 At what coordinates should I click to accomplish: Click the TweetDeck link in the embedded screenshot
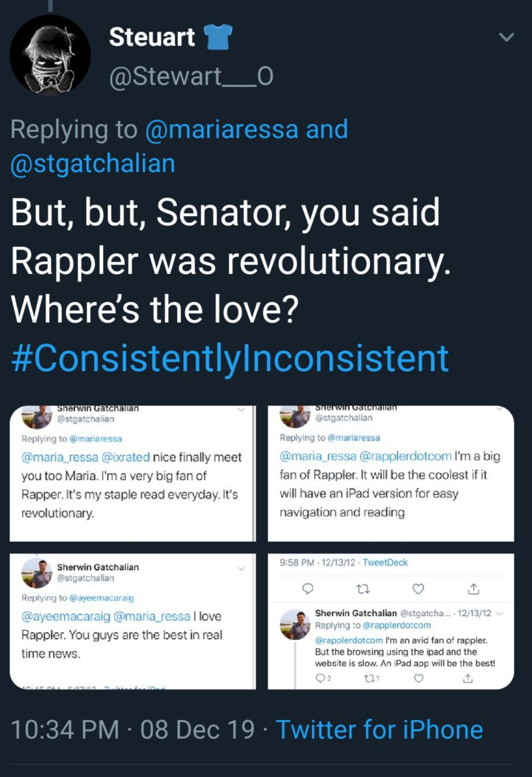[385, 563]
